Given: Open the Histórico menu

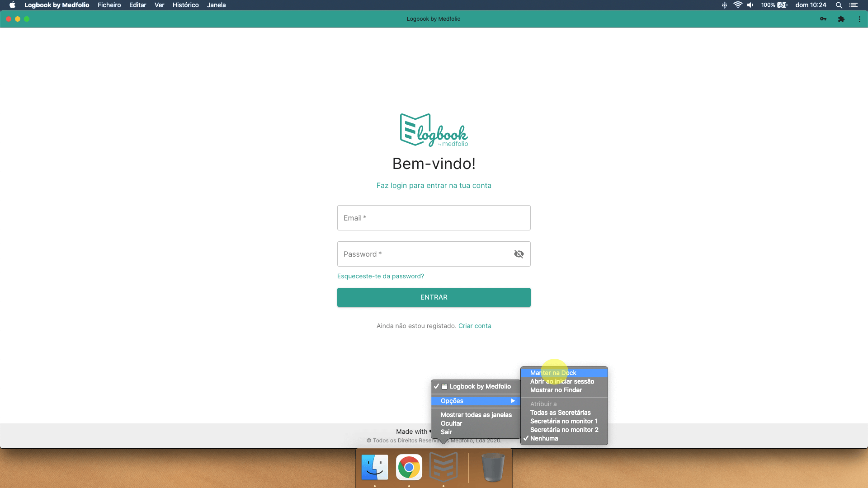Looking at the screenshot, I should (185, 5).
